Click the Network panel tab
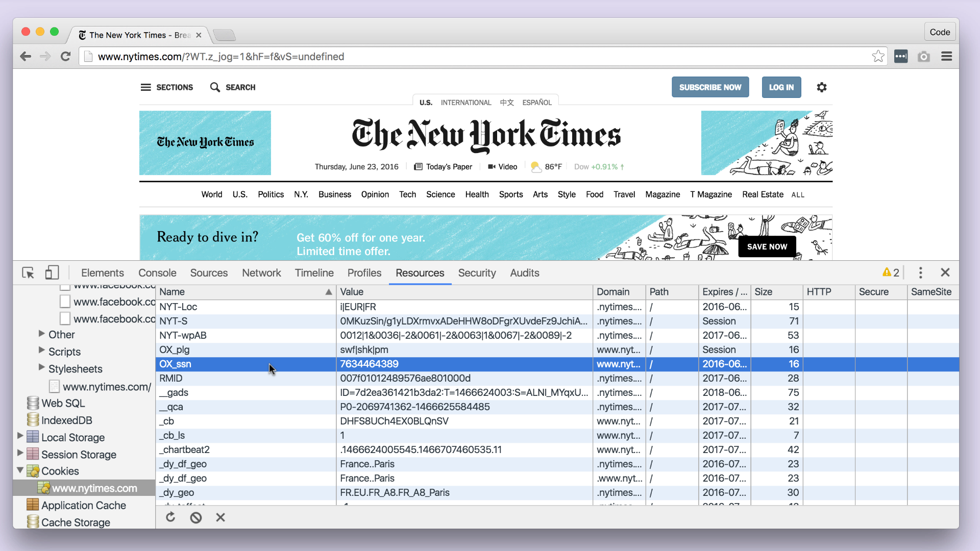Screen dimensions: 980x551 coord(261,272)
